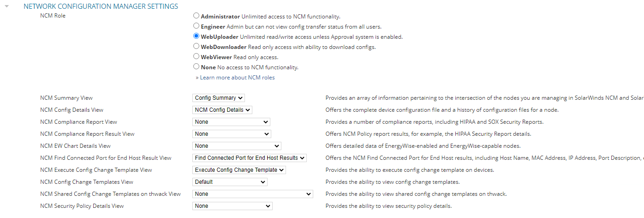Screen dimensions: 644x218
Task: Select the WebUploader radio button
Action: (197, 36)
